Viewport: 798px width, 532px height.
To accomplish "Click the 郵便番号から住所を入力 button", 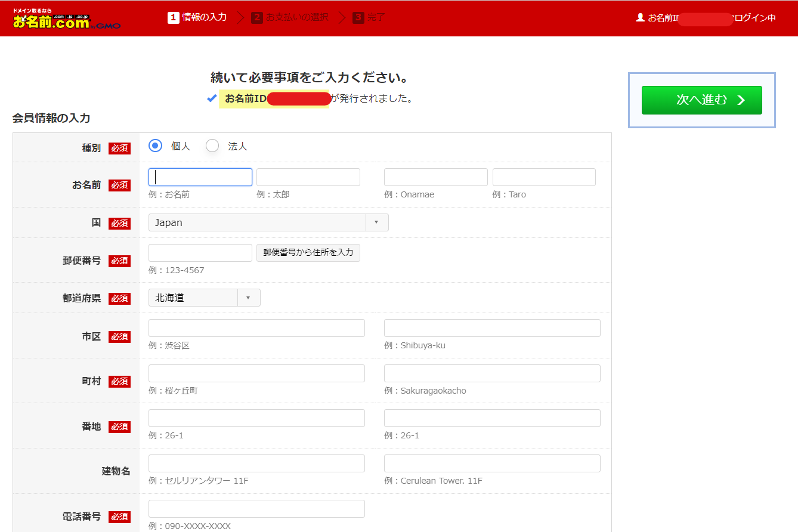I will coord(308,252).
